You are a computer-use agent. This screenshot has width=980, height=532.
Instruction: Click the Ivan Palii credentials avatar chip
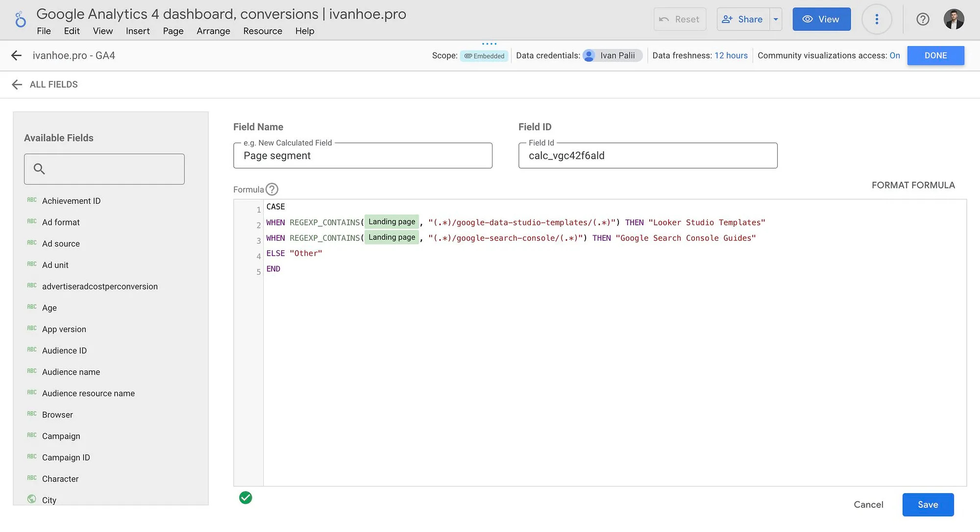pos(612,55)
